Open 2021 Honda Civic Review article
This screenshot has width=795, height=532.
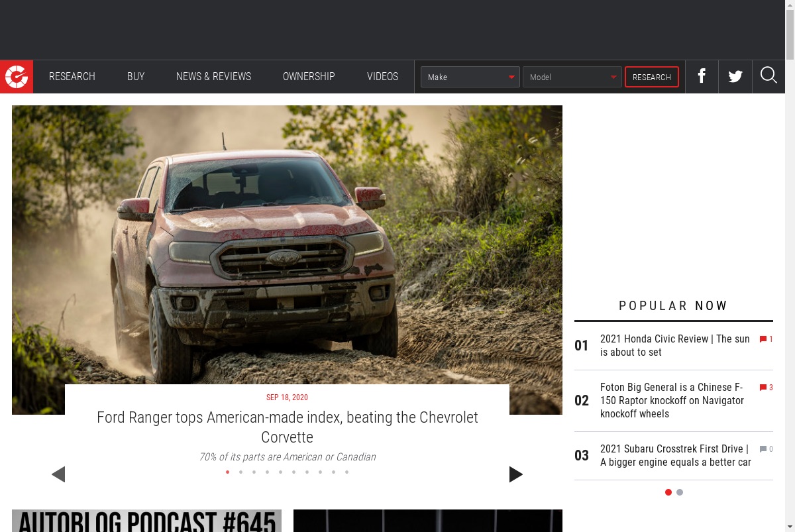click(x=675, y=345)
